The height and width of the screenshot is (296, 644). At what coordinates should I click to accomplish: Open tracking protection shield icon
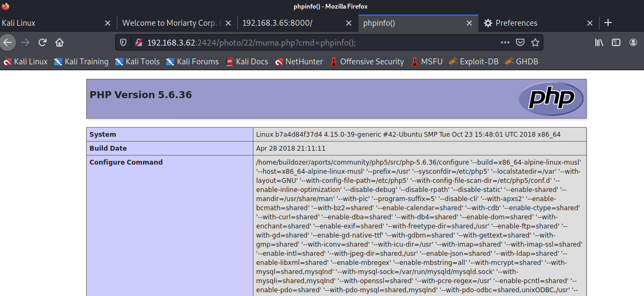[123, 42]
